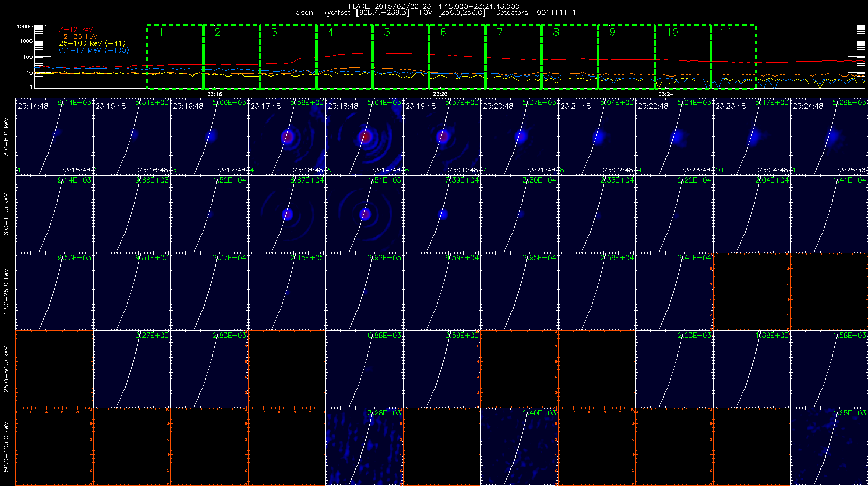Viewport: 868px width, 486px height.
Task: Open the 6.0-12.0 keV image labeled 8.67E+04
Action: click(x=287, y=214)
